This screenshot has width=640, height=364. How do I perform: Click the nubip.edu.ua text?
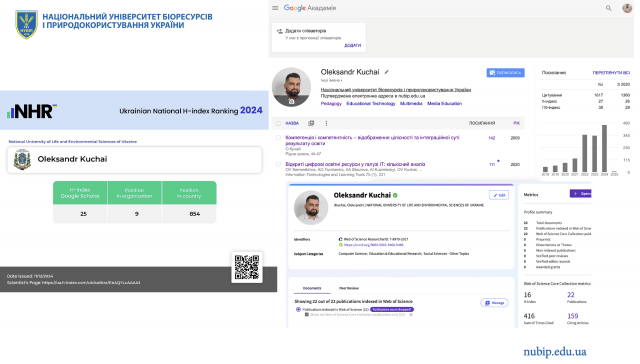point(555,351)
